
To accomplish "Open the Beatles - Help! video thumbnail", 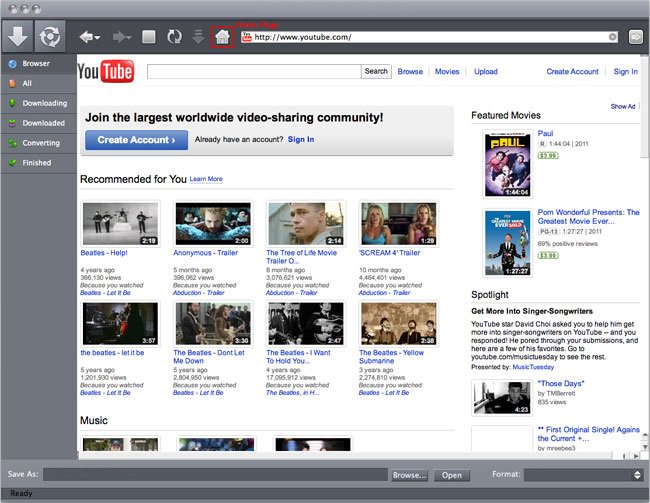I will pos(120,224).
